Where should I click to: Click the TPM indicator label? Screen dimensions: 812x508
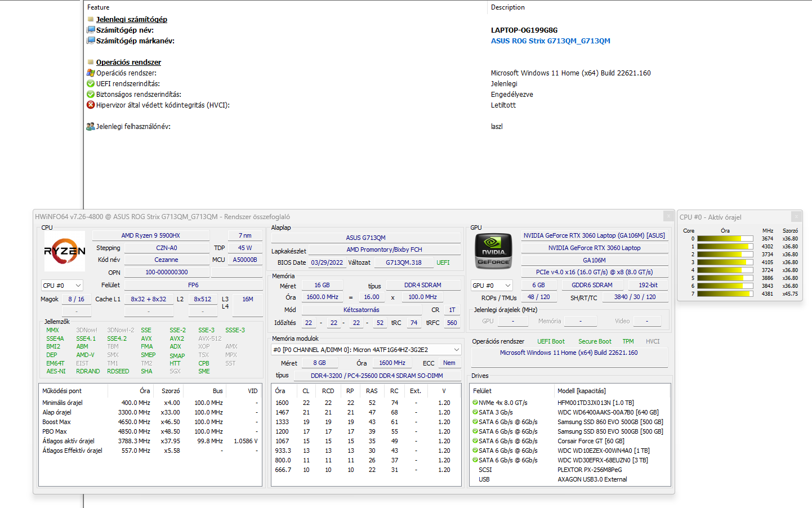click(628, 341)
